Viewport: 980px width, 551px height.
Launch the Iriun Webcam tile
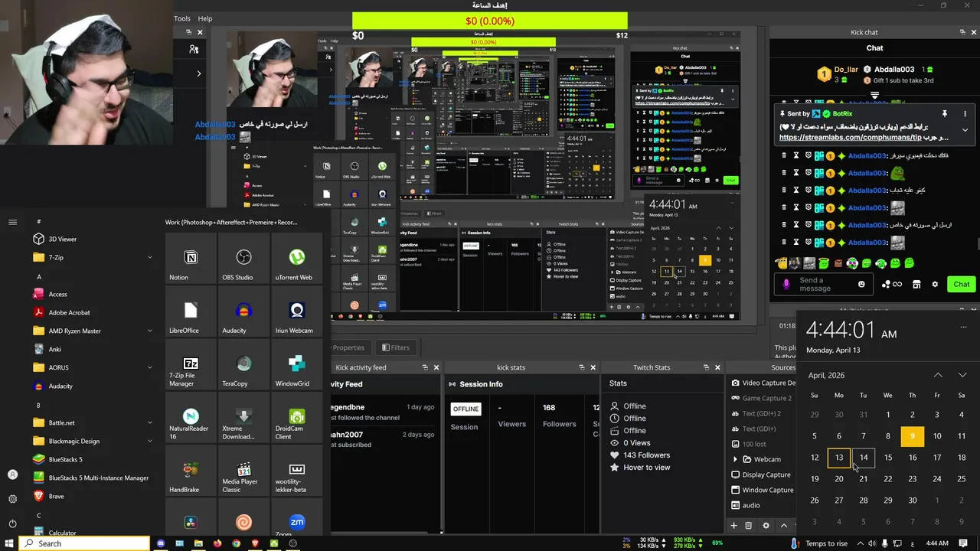coord(296,311)
